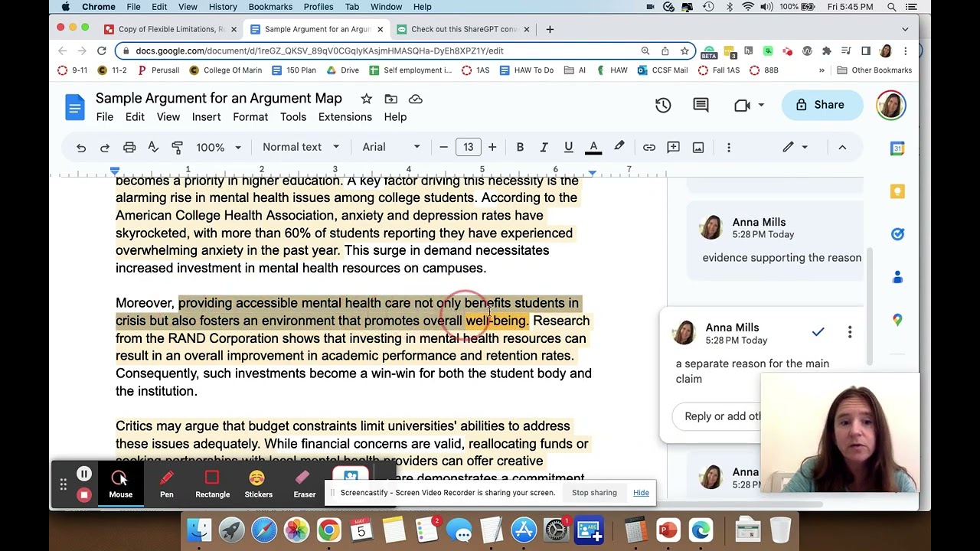Click the Hide link in sharing bar
The image size is (980, 551).
(x=641, y=493)
